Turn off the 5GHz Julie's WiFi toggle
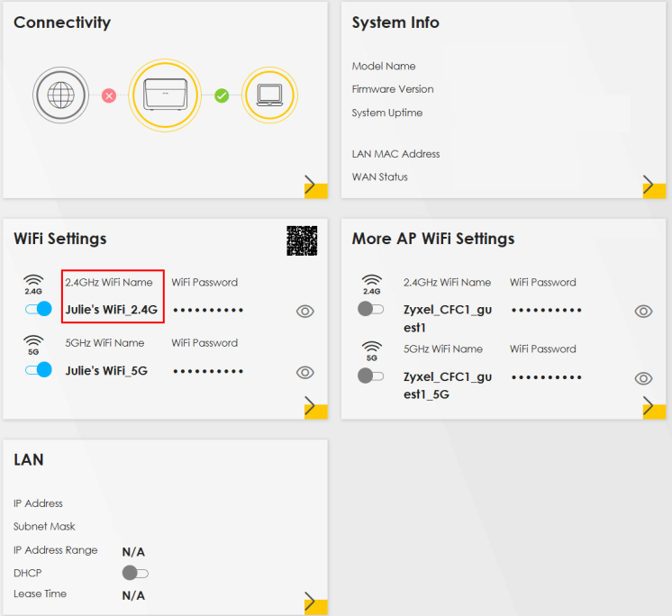 (39, 369)
